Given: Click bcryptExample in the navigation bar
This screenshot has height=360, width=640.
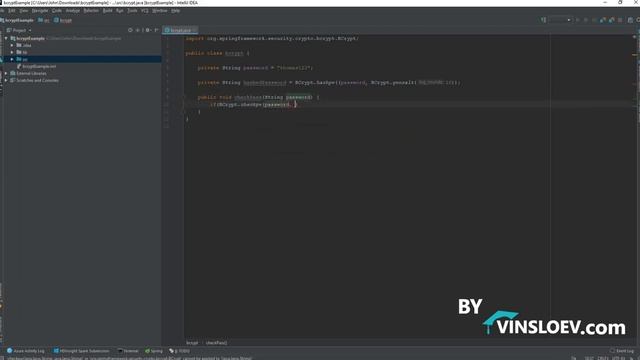Looking at the screenshot, I should click(17, 20).
